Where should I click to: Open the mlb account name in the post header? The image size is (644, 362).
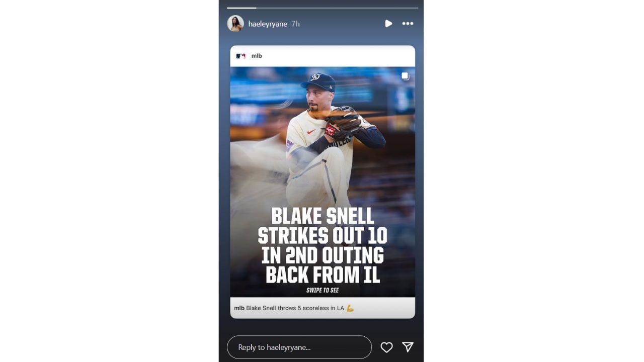tap(257, 56)
